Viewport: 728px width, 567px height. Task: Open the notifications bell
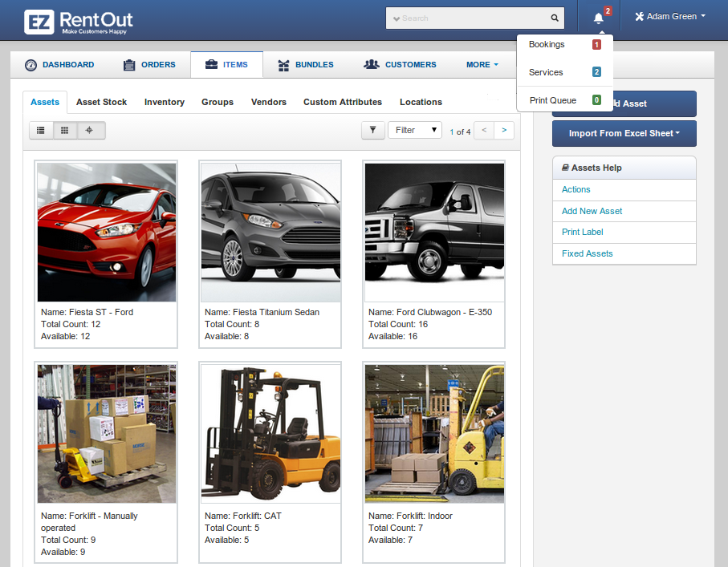(x=599, y=18)
